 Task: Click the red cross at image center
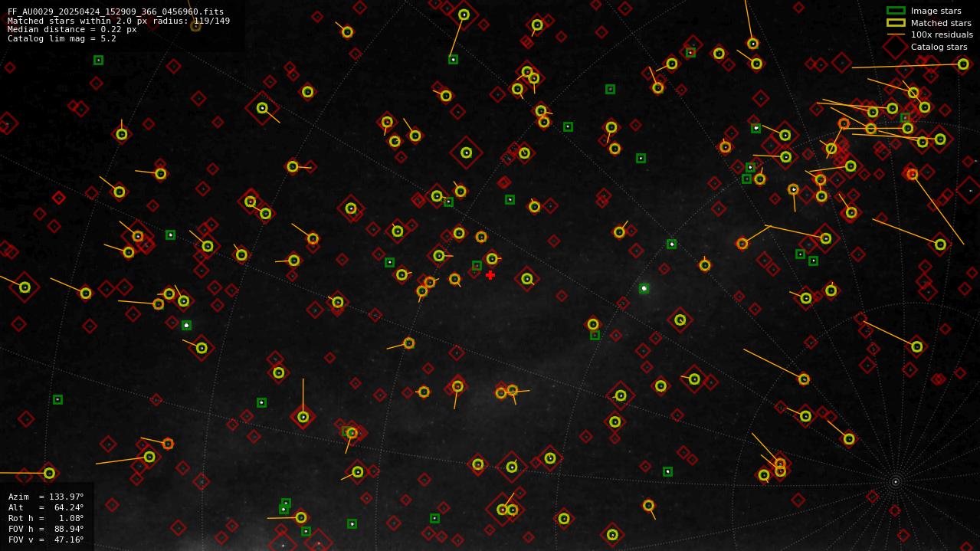coord(490,275)
